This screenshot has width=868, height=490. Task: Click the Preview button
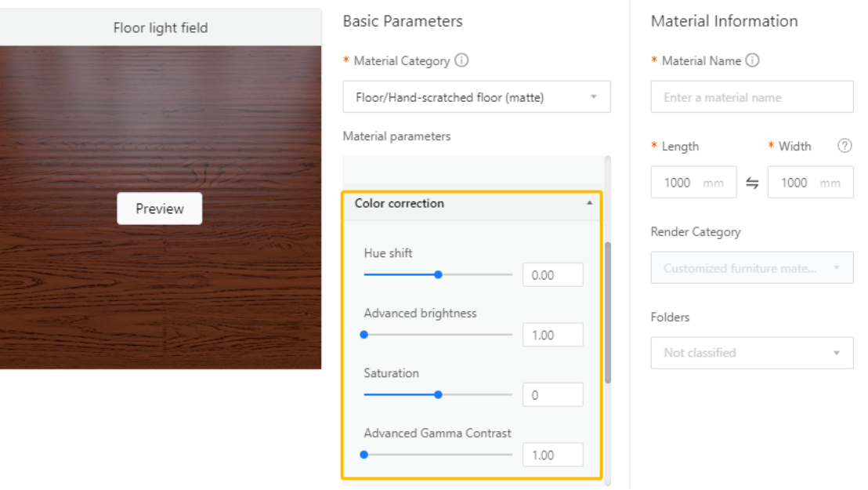pos(160,209)
